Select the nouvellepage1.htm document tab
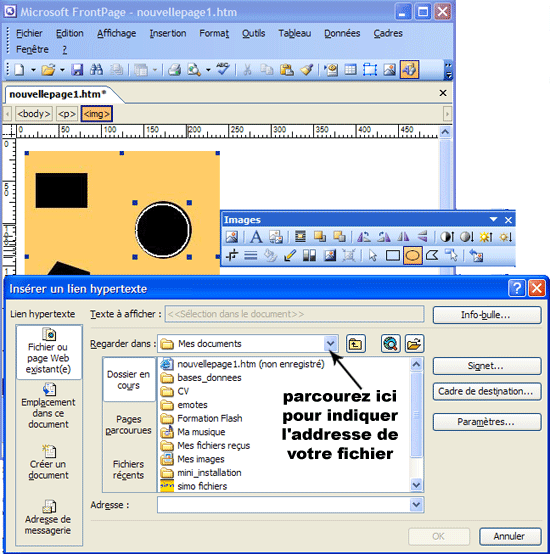 coord(58,94)
